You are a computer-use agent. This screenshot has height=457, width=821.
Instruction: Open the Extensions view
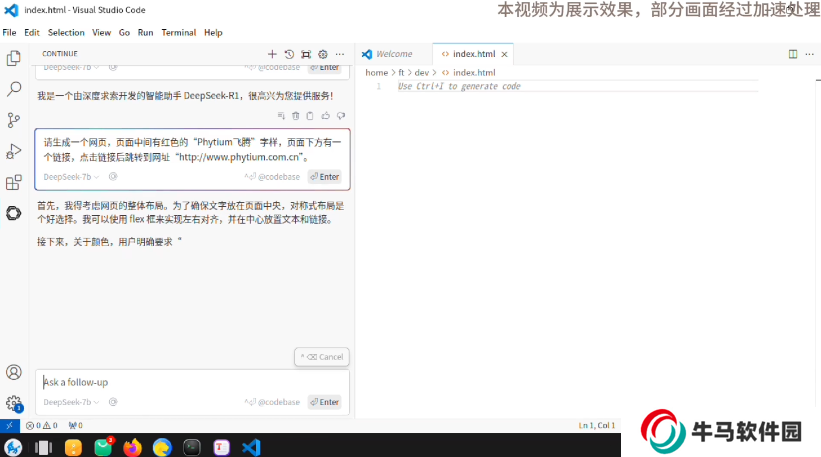coord(14,182)
